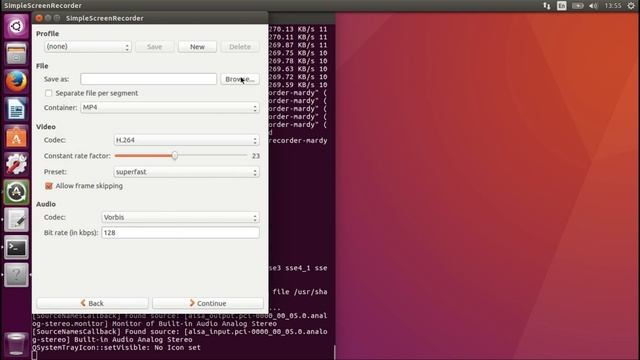Screen dimensions: 640x360
Task: Open the Files manager from the dock
Action: (16, 54)
